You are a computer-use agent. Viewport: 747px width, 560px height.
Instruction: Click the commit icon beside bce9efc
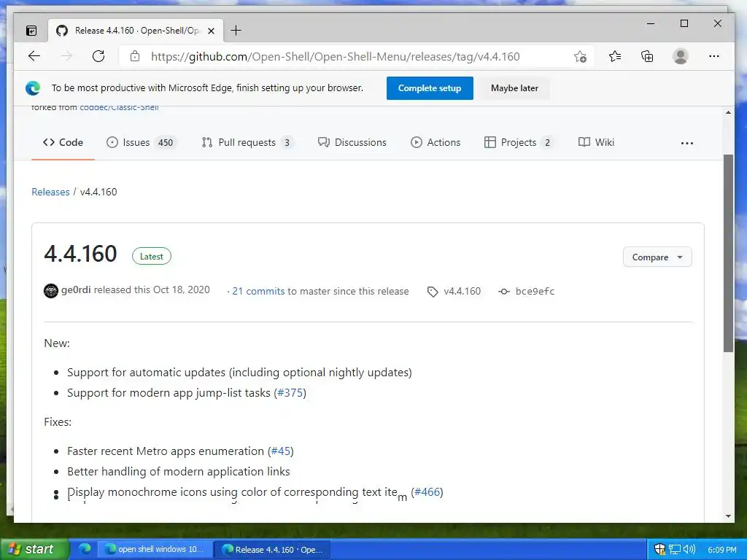(x=504, y=292)
